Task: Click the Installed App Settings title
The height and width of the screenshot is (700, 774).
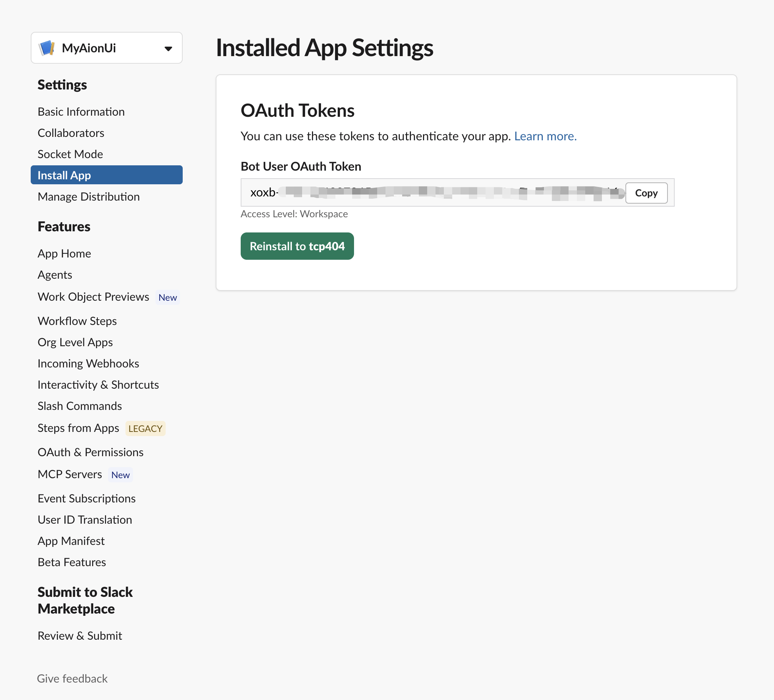Action: click(324, 48)
